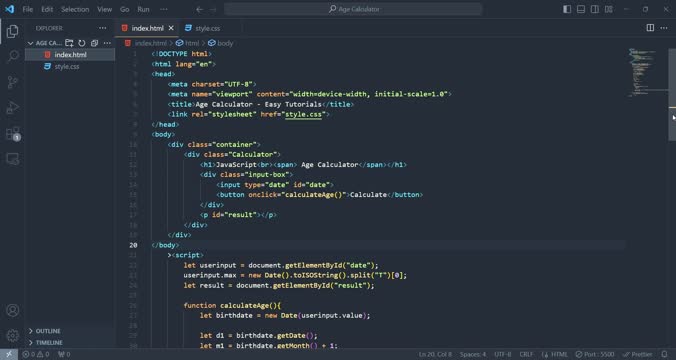Open the Go menu
This screenshot has height=360, width=676.
point(125,9)
